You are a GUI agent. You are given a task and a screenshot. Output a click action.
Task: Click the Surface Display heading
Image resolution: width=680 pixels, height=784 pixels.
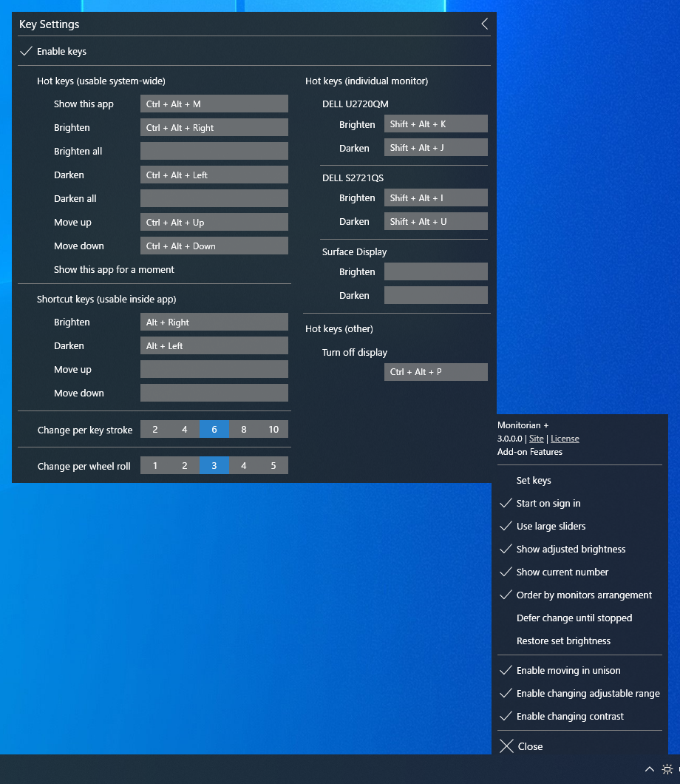click(x=354, y=252)
